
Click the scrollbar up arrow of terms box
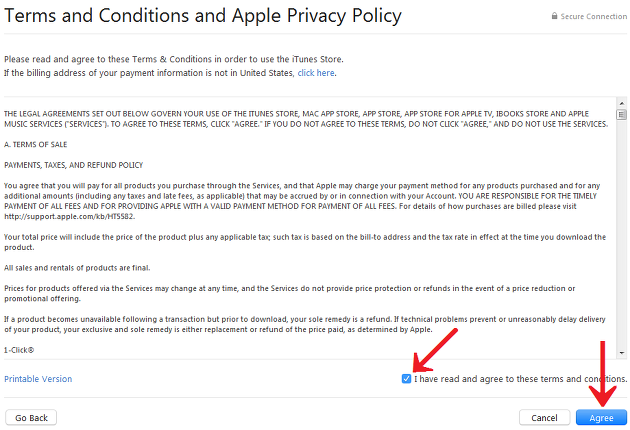tap(622, 103)
